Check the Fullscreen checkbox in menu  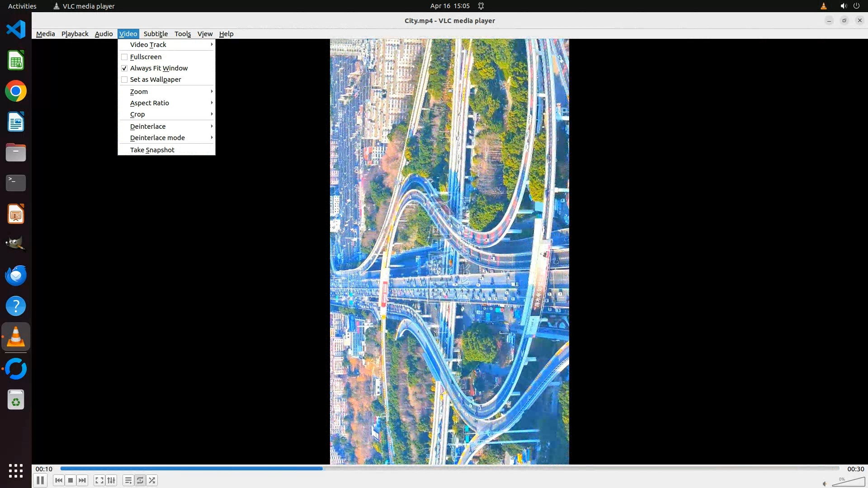point(124,57)
